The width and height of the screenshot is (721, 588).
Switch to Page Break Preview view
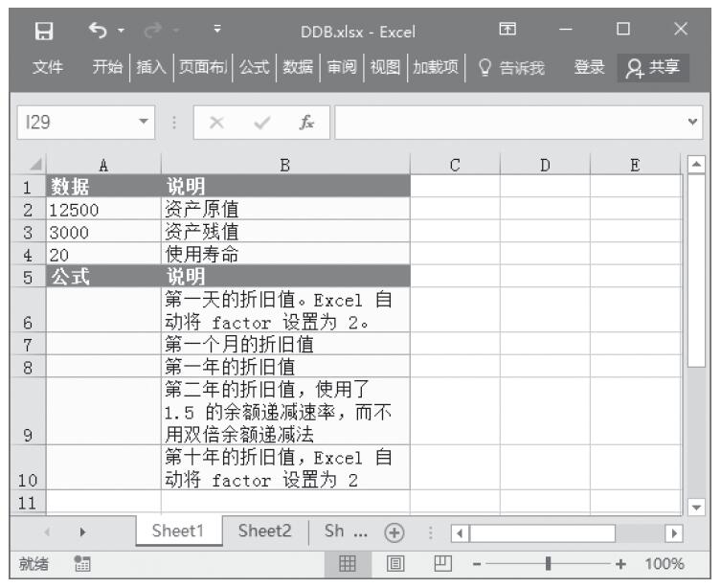(x=442, y=564)
